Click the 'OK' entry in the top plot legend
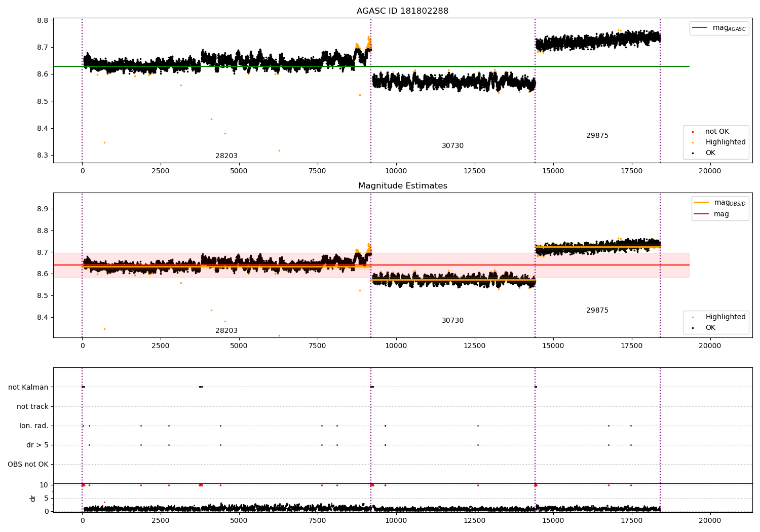 (710, 153)
